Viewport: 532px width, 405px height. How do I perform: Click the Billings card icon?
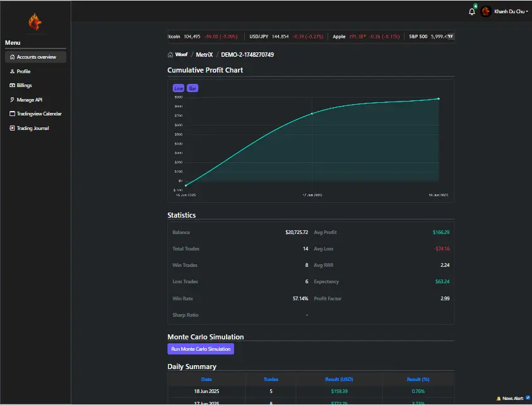[x=12, y=86]
